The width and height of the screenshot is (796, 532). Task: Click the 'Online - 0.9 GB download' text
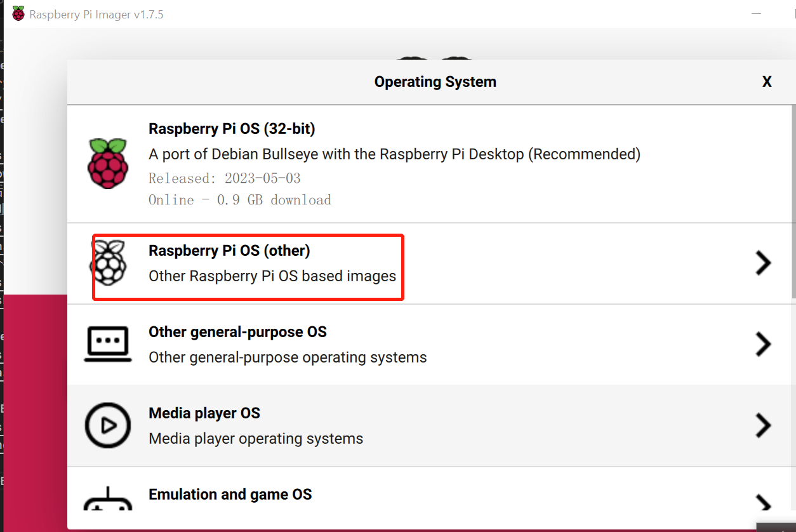coord(240,200)
